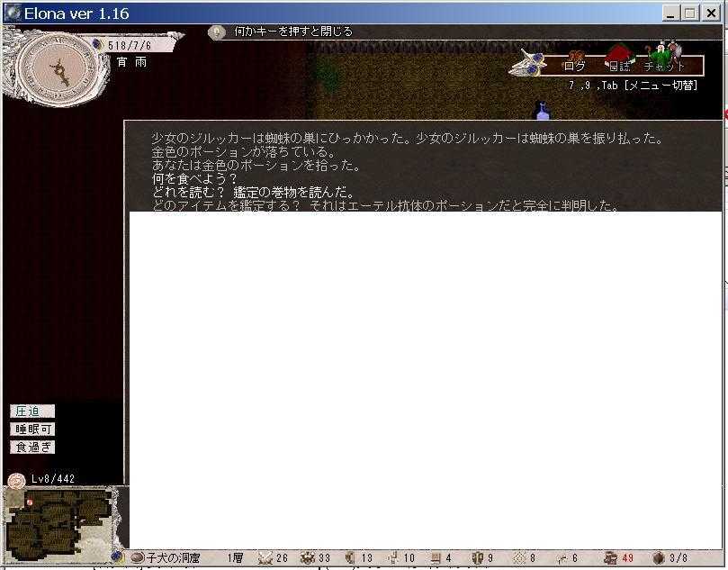Viewport: 728px width, 570px height.
Task: Close the Elona ver 1.16 window
Action: click(711, 13)
